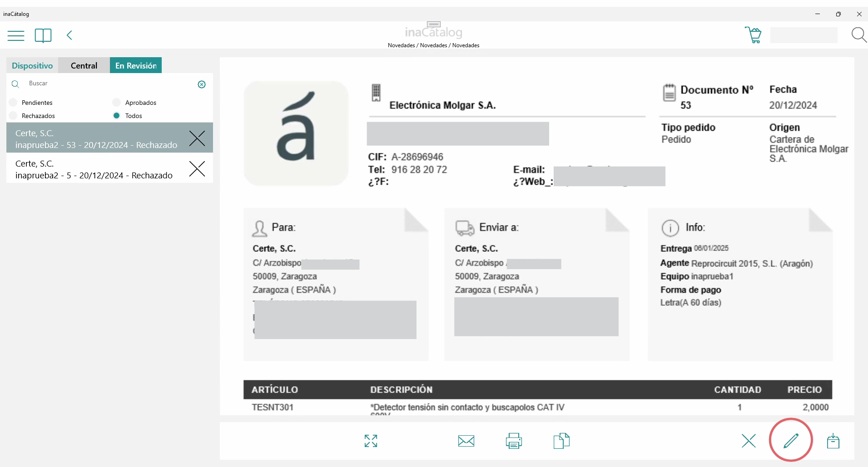Viewport: 868px width, 467px height.
Task: Click the price value 2,0000
Action: point(816,408)
